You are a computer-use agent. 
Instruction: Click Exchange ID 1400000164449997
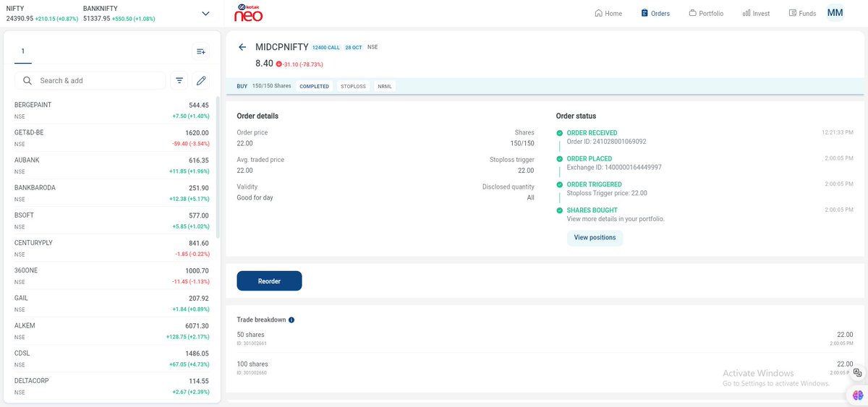coord(614,168)
